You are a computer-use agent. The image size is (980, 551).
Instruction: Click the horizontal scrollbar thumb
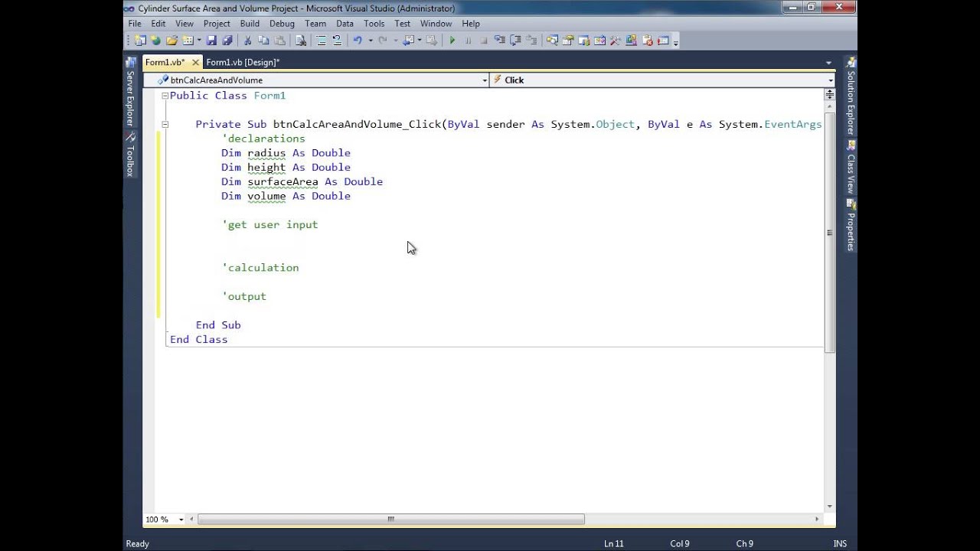[390, 519]
